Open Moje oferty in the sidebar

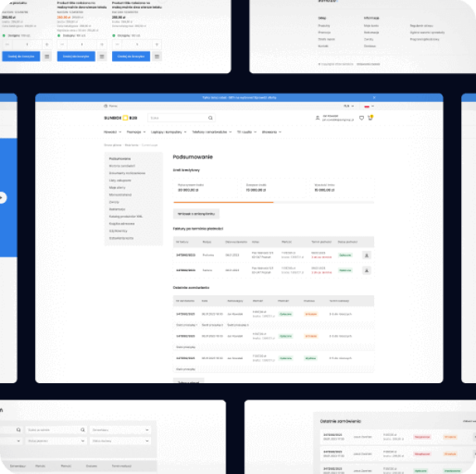click(117, 187)
